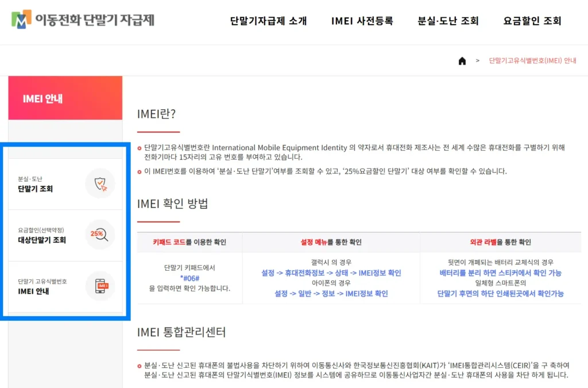Open 단말기자급제 소개 menu
588x388 pixels.
(x=269, y=21)
